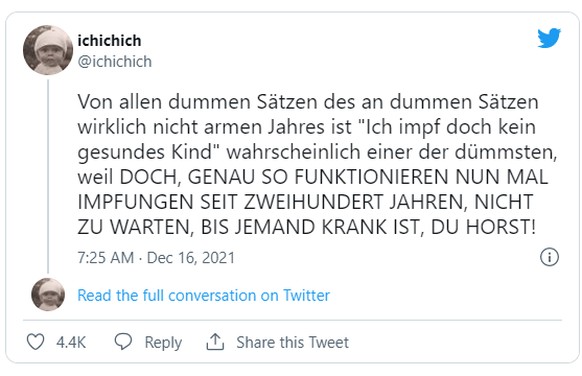Open the bold ichichich display name
Screen dimensions: 582x376
click(x=109, y=41)
